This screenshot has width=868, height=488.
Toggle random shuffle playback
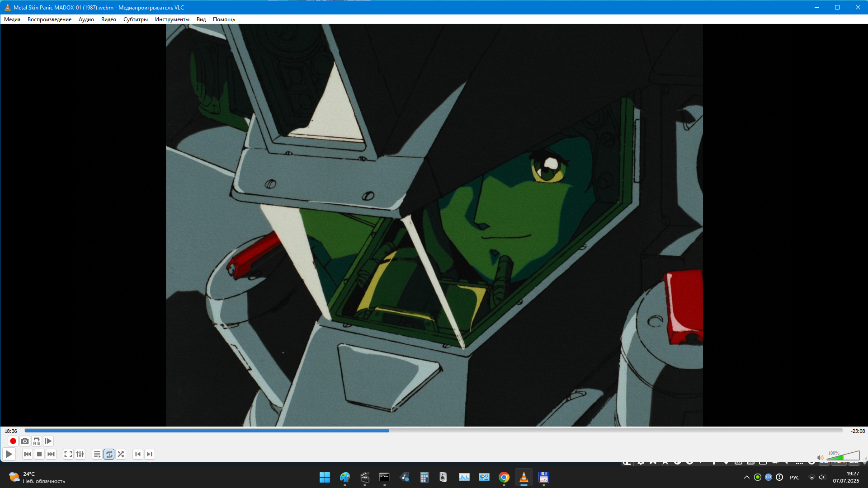(121, 454)
